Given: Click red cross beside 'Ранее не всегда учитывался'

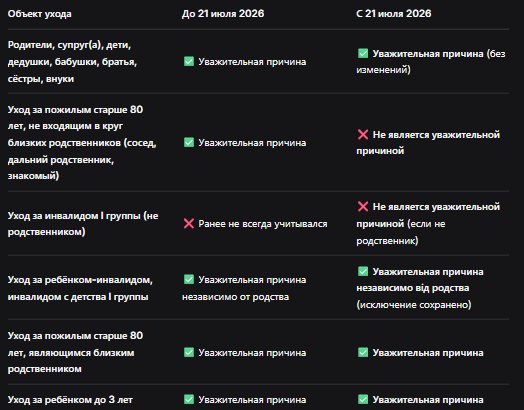Looking at the screenshot, I should click(x=189, y=224).
